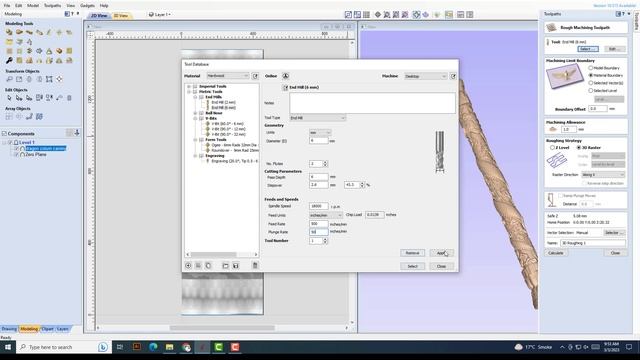640x360 pixels.
Task: Open the Tool Type dropdown
Action: click(318, 118)
